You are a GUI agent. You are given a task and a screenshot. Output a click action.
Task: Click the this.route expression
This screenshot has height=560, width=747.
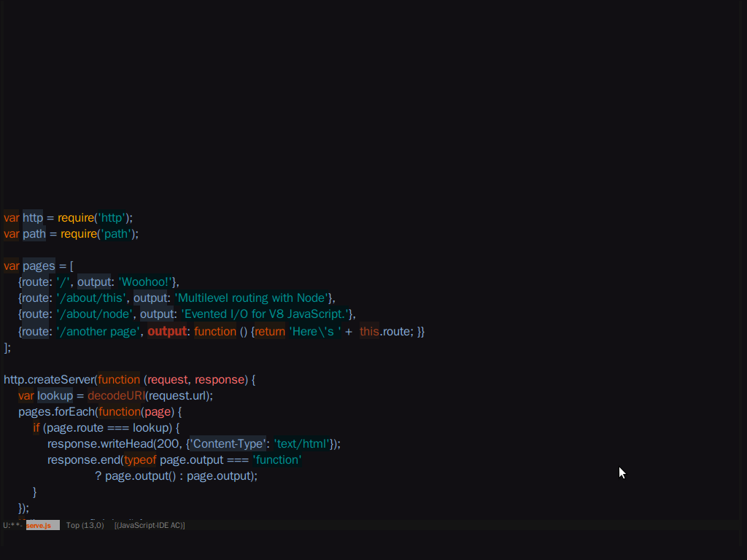tap(387, 332)
